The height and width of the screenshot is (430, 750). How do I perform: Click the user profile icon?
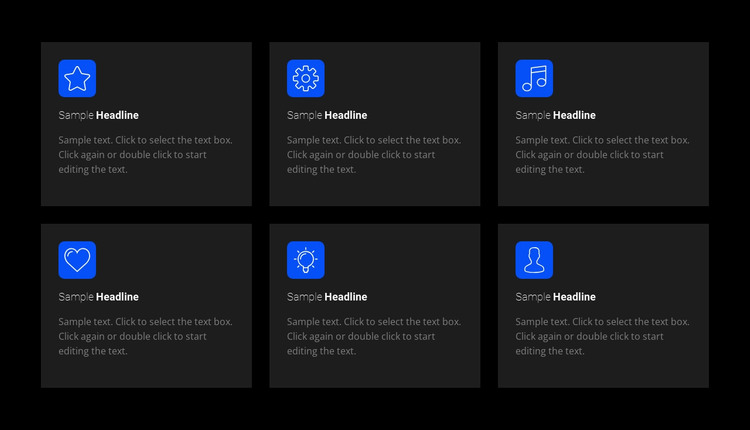(x=534, y=260)
